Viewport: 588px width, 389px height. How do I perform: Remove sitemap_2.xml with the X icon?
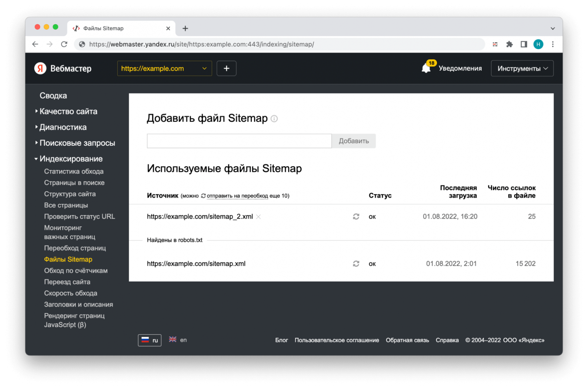click(258, 216)
